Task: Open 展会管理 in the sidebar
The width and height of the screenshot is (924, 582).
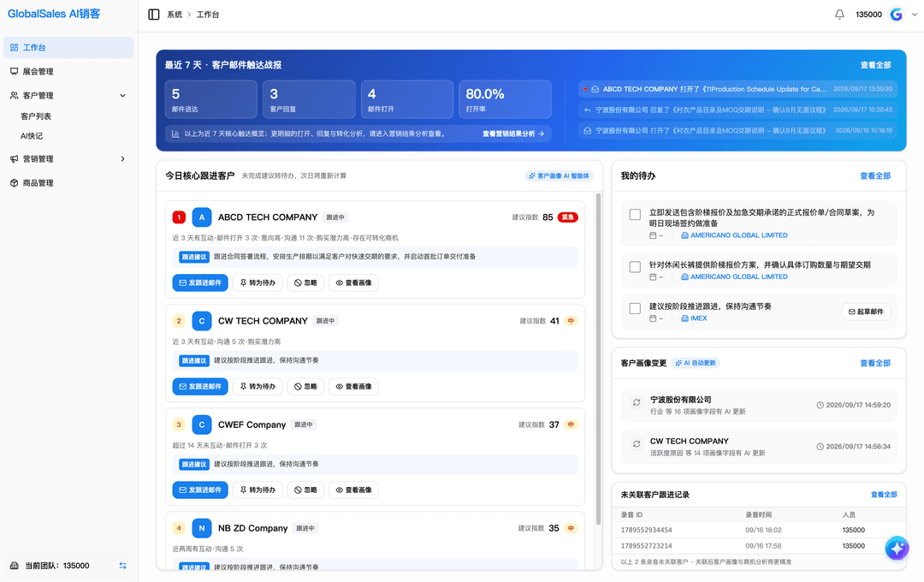Action: click(x=68, y=71)
